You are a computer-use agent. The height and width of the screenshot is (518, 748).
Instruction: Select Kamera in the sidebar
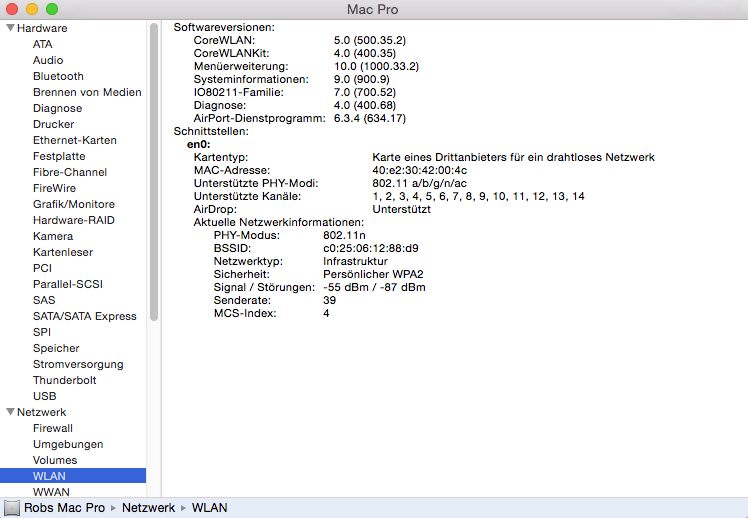coord(53,236)
